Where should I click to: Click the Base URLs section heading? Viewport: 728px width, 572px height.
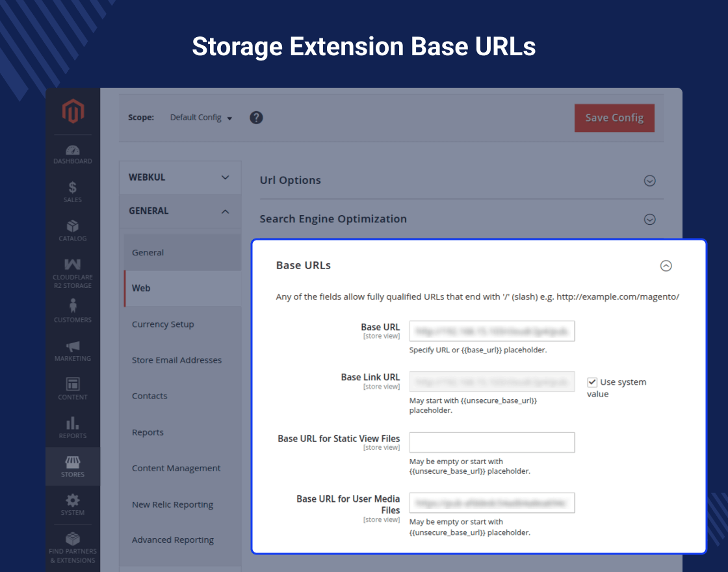tap(303, 265)
